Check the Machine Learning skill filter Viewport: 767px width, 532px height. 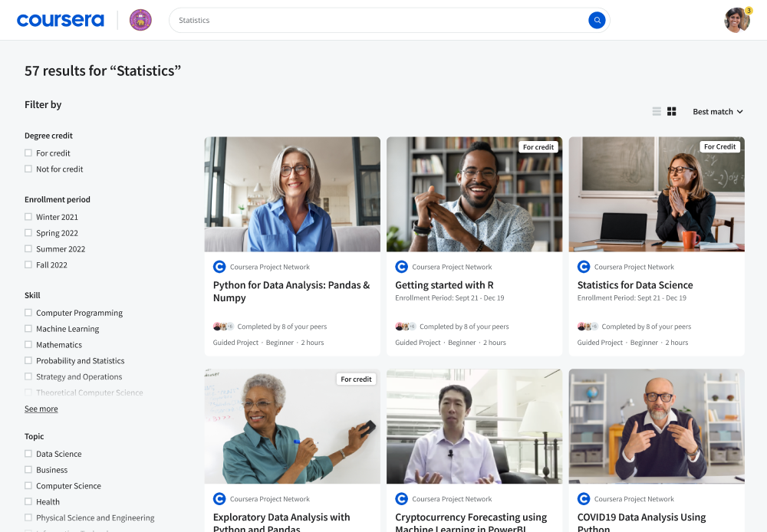[28, 329]
